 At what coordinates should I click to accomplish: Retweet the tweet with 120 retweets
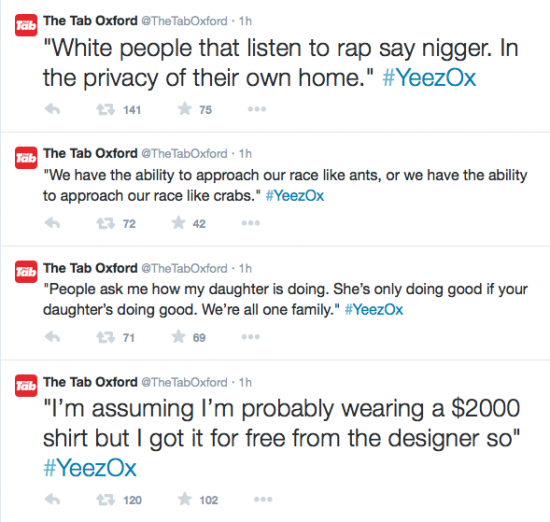pos(106,500)
